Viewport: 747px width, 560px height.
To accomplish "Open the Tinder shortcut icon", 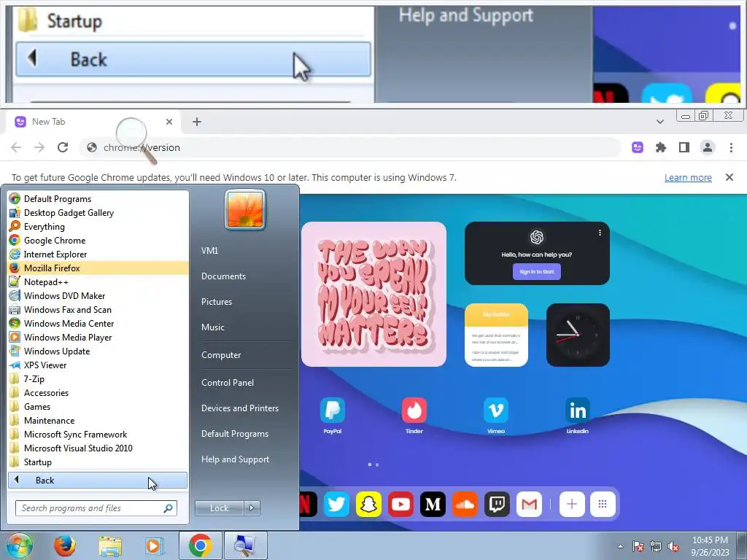I will 414,411.
